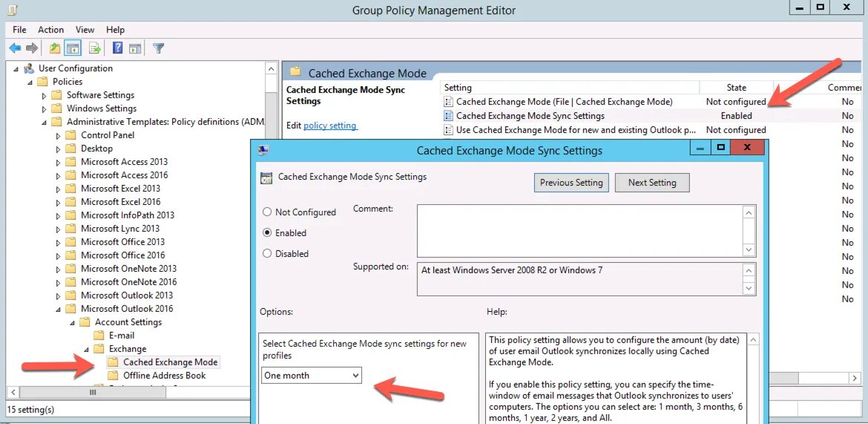Collapse the Policies tree node

click(x=30, y=82)
